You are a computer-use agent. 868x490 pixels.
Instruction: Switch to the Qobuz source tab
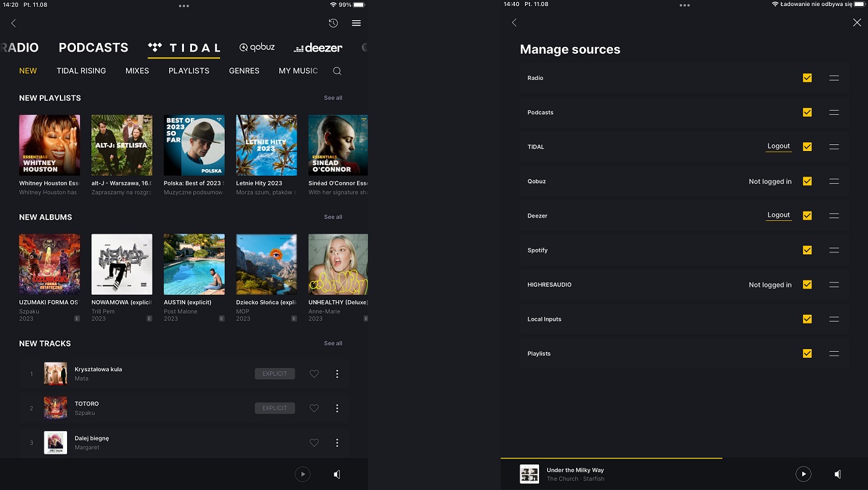(x=257, y=48)
